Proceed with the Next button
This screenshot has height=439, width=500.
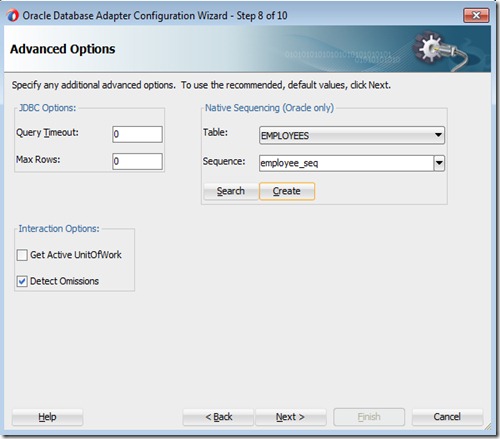click(290, 417)
